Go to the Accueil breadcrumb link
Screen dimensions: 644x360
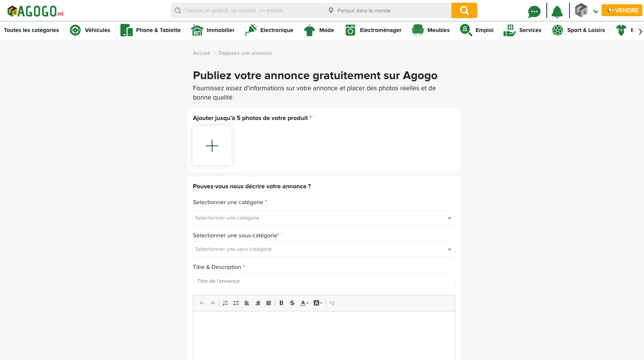point(201,53)
